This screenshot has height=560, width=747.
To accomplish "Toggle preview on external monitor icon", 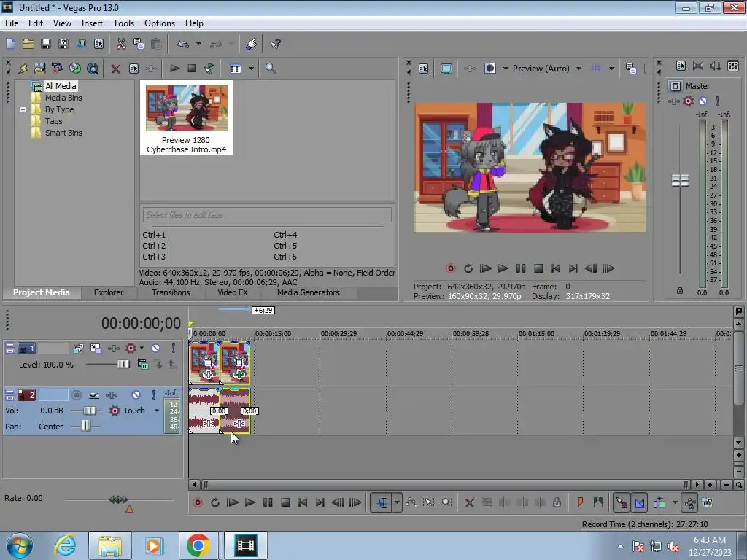I will 446,69.
